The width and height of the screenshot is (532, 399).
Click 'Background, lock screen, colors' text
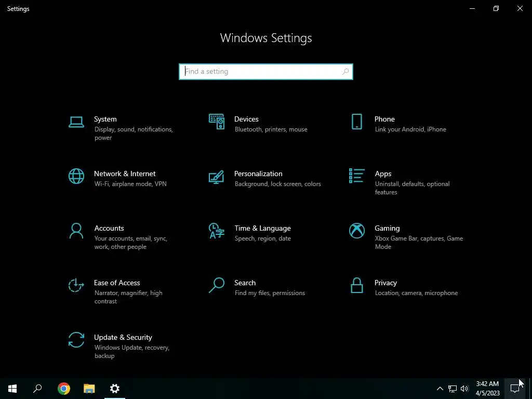point(278,184)
